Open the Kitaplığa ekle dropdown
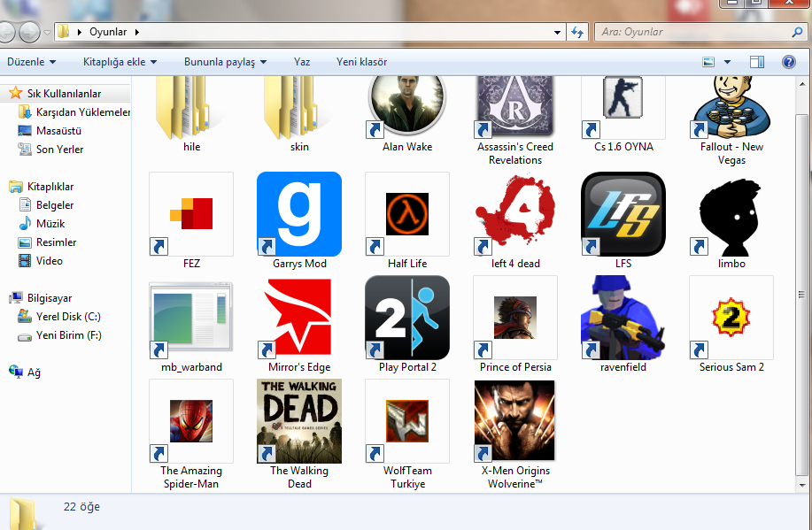 (x=120, y=62)
